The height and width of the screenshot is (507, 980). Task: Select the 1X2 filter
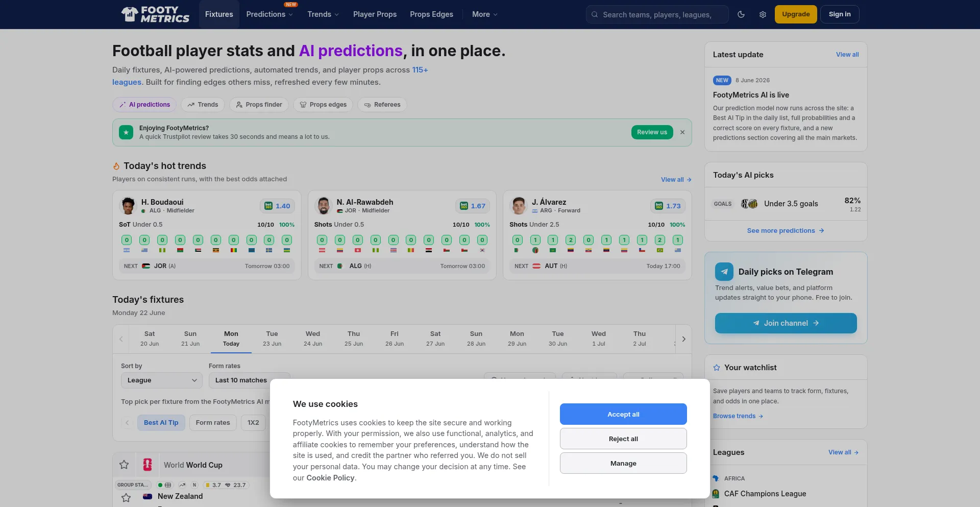point(253,423)
